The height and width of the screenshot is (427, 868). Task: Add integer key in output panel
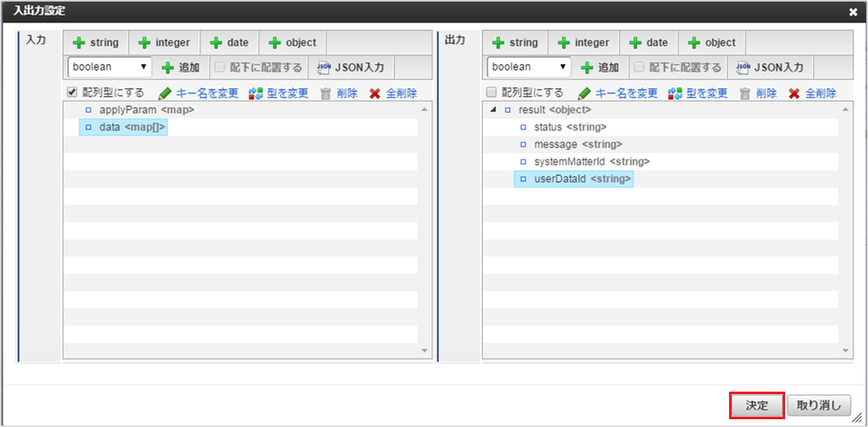pos(583,42)
